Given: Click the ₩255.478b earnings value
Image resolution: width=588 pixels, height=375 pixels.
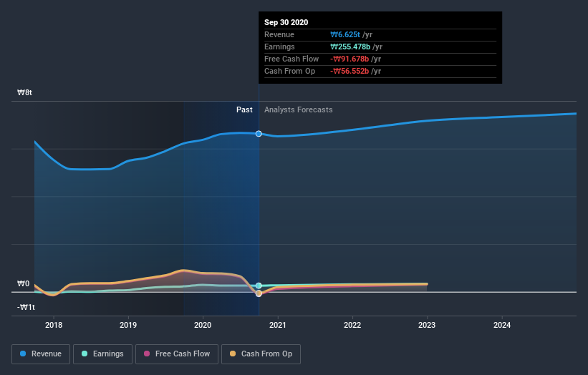Looking at the screenshot, I should [350, 47].
